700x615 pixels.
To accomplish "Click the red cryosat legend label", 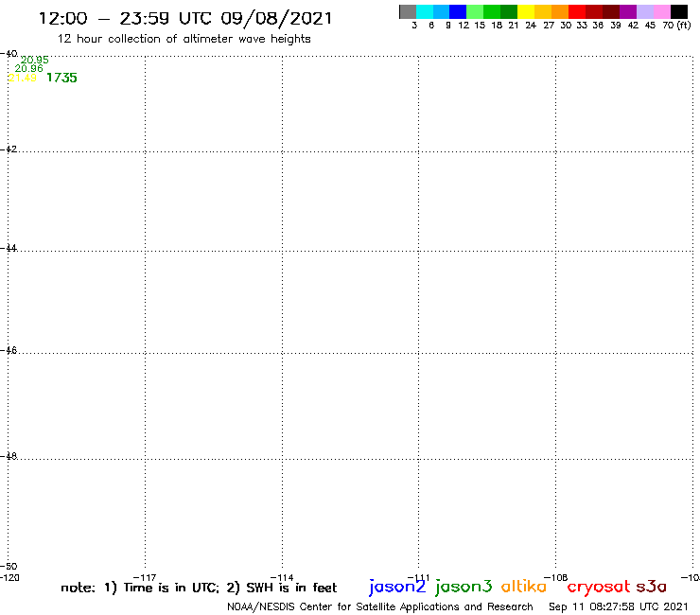I will [x=599, y=587].
